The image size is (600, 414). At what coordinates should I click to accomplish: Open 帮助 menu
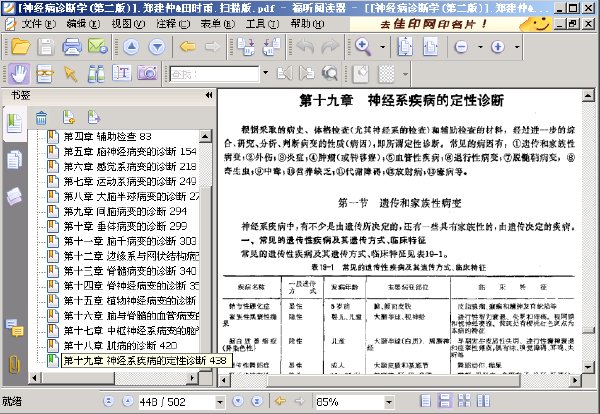point(307,24)
